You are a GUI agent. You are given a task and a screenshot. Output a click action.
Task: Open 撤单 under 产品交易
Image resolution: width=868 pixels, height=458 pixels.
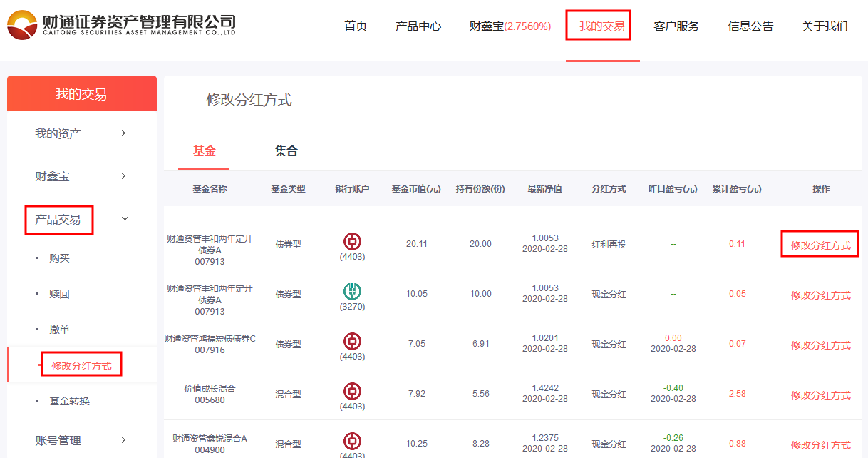[x=60, y=330]
